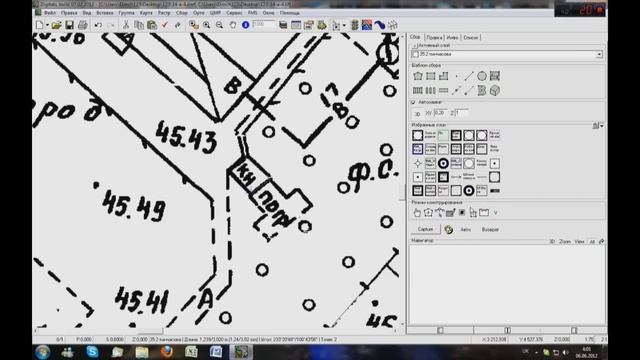Select the stepped shape template icon
This screenshot has height=360, width=640.
[443, 76]
